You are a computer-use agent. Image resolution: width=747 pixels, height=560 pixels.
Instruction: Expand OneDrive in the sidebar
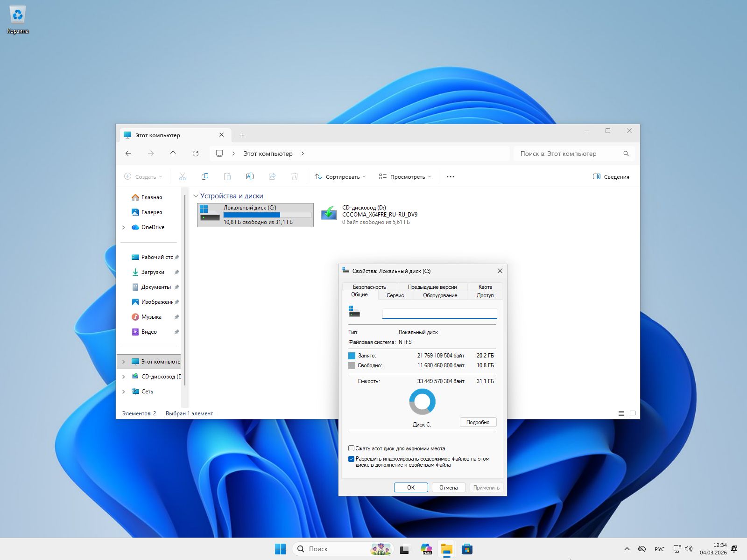124,227
